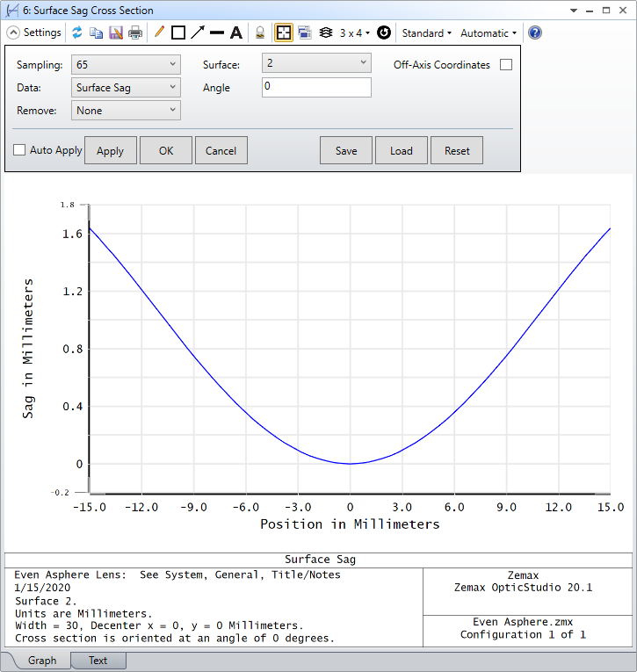Click the copy window icon
The height and width of the screenshot is (672, 637).
pos(96,33)
